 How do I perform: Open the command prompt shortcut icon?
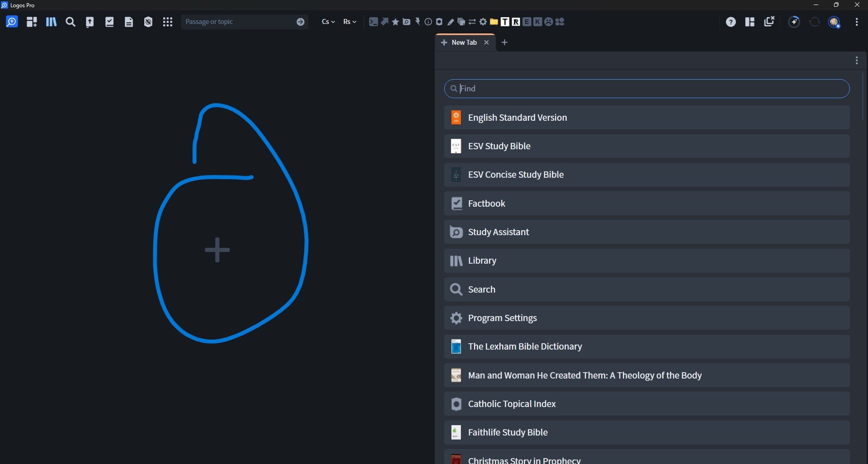(373, 22)
